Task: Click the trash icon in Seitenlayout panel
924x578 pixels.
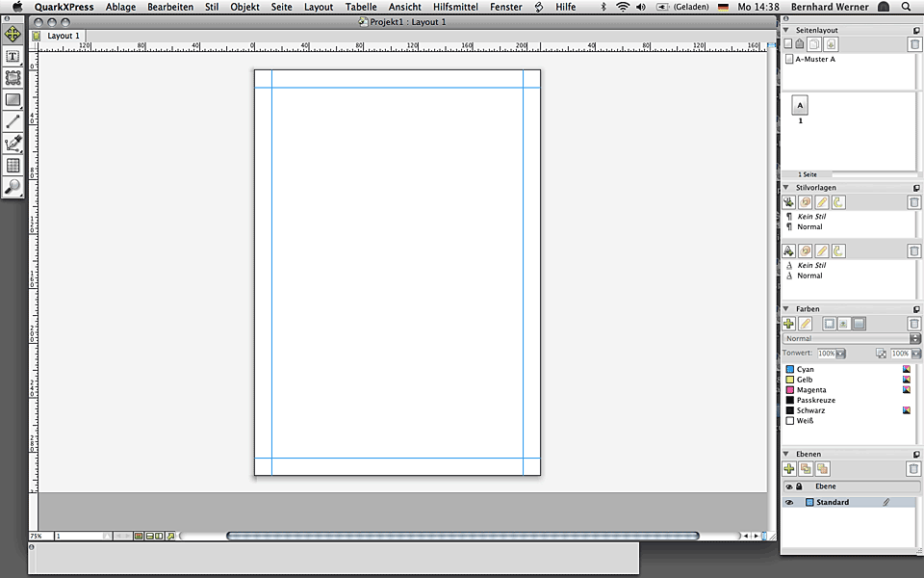Action: coord(913,44)
